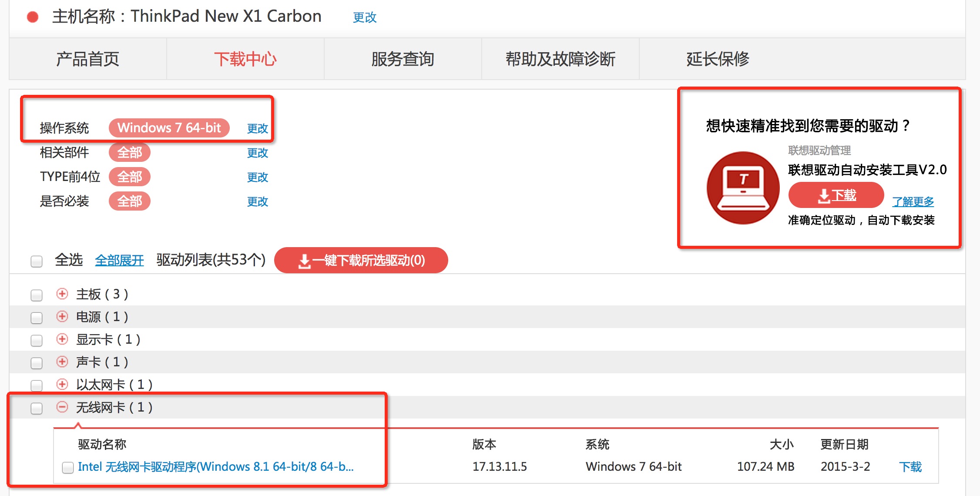
Task: Open the 产品首页 tab
Action: (87, 59)
